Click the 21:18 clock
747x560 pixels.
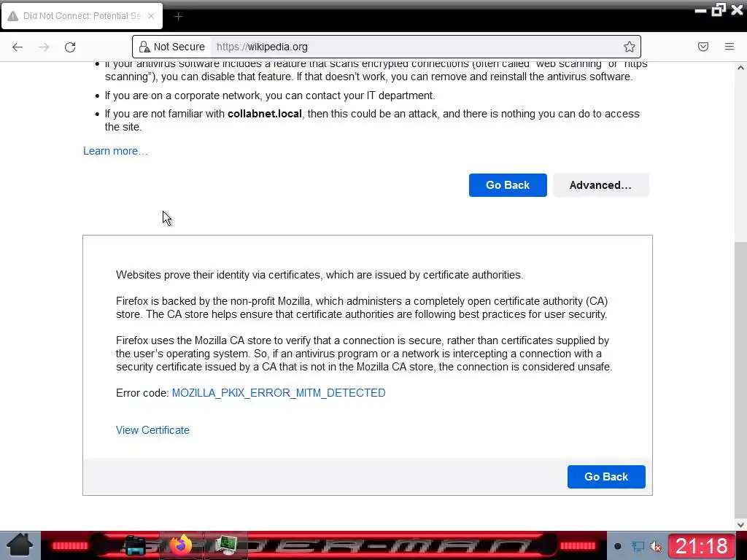tap(702, 546)
